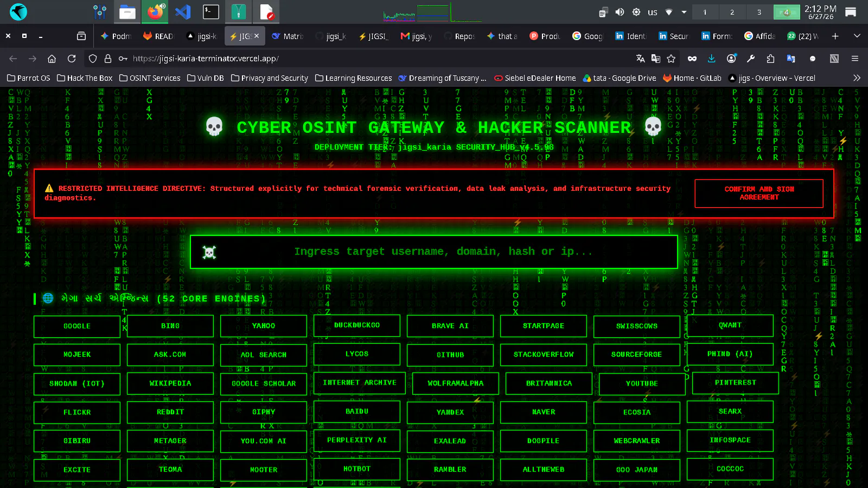Image resolution: width=868 pixels, height=488 pixels.
Task: Open the tracking protection shield icon
Action: click(93, 59)
